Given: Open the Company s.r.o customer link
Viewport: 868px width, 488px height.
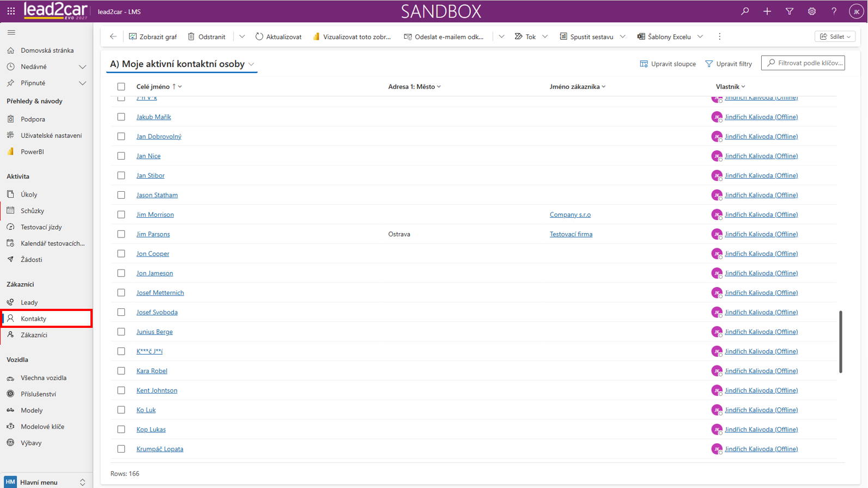Looking at the screenshot, I should pyautogui.click(x=570, y=215).
